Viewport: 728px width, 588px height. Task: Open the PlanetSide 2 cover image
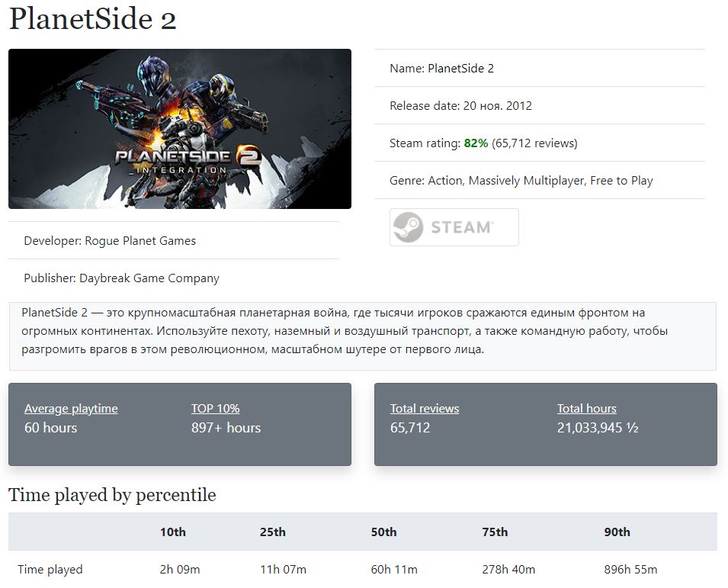[180, 129]
